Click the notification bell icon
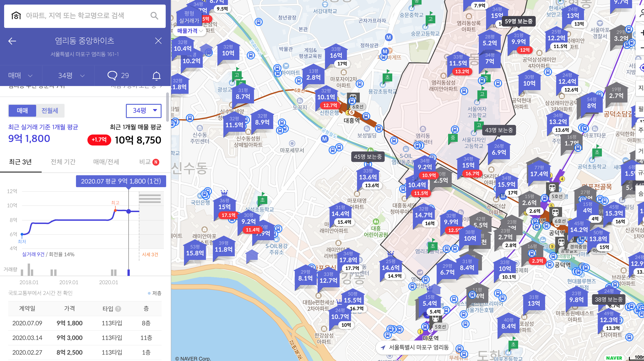Viewport: 644px width, 361px height. [157, 75]
